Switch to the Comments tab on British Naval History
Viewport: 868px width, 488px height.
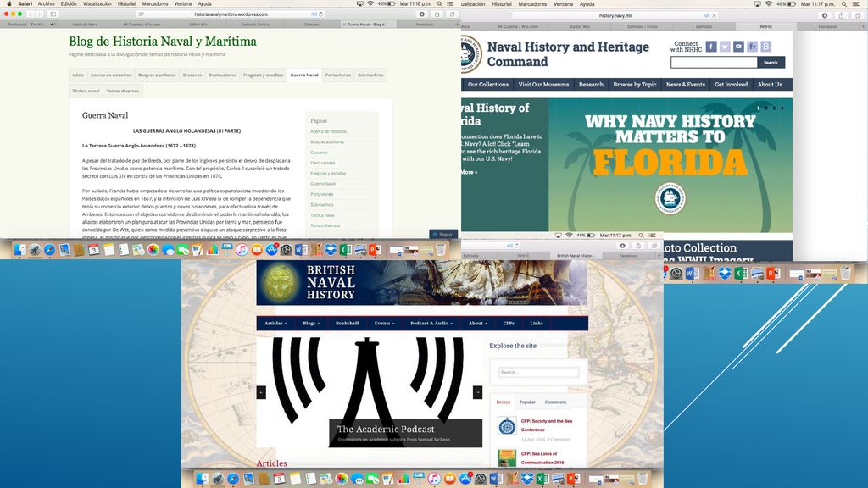[555, 402]
